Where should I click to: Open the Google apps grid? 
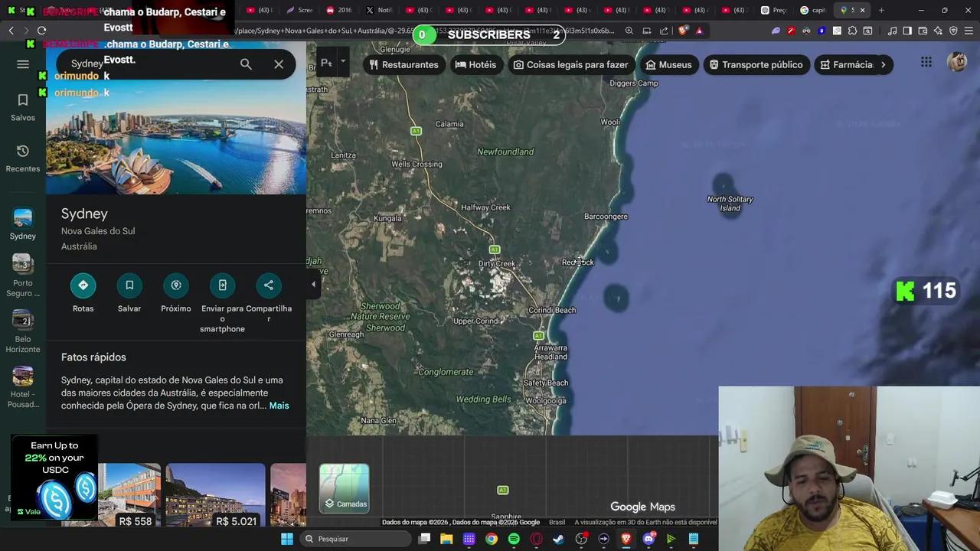click(x=926, y=63)
